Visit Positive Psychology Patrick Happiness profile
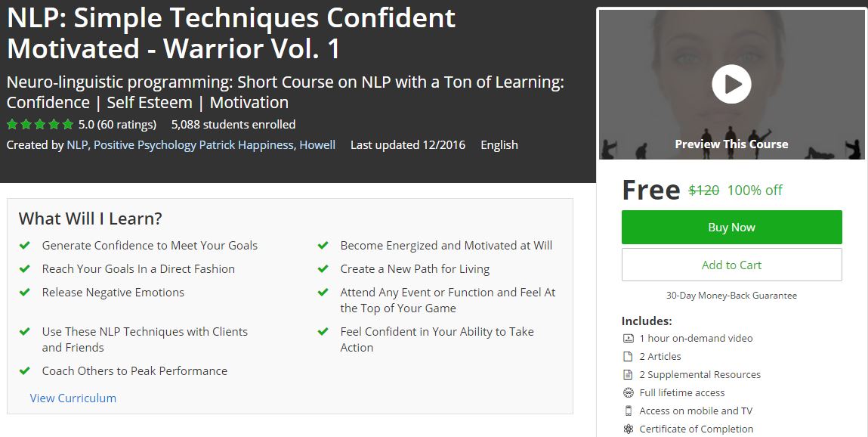Image resolution: width=868 pixels, height=437 pixels. [x=193, y=145]
